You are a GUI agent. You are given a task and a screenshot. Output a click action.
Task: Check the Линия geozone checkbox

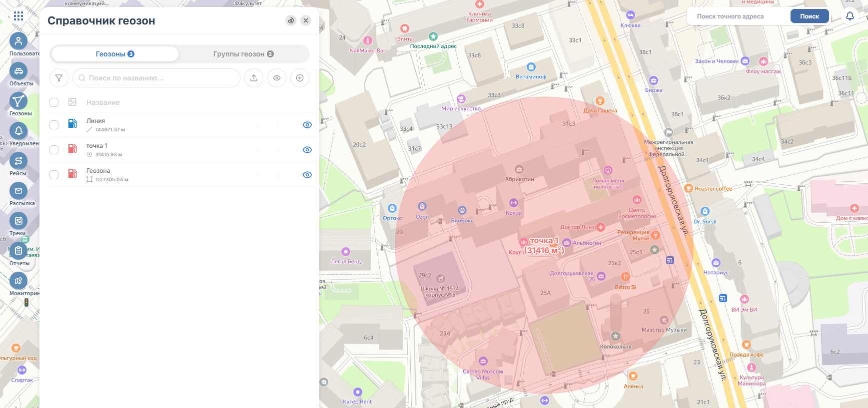[x=54, y=125]
